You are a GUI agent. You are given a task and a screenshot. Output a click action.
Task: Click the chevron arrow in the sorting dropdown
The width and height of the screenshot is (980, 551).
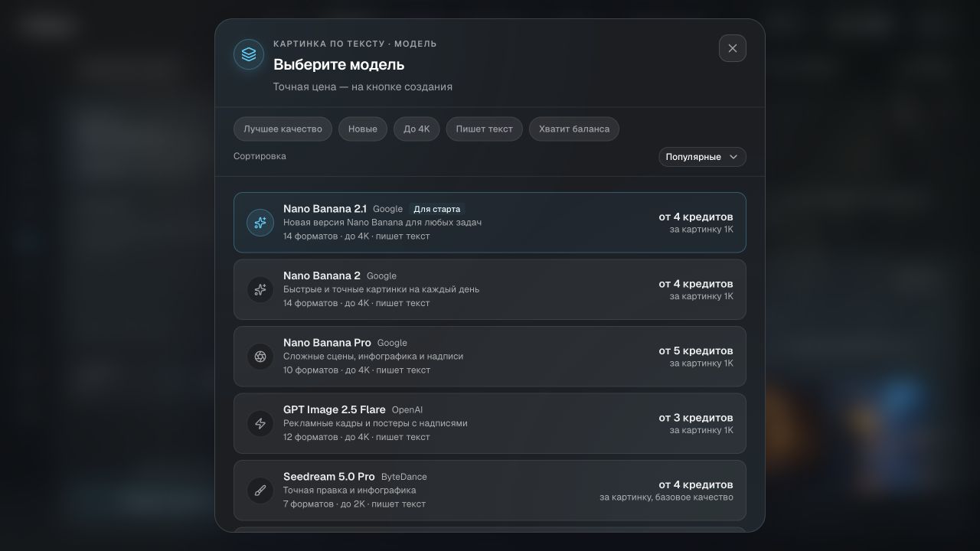[733, 157]
